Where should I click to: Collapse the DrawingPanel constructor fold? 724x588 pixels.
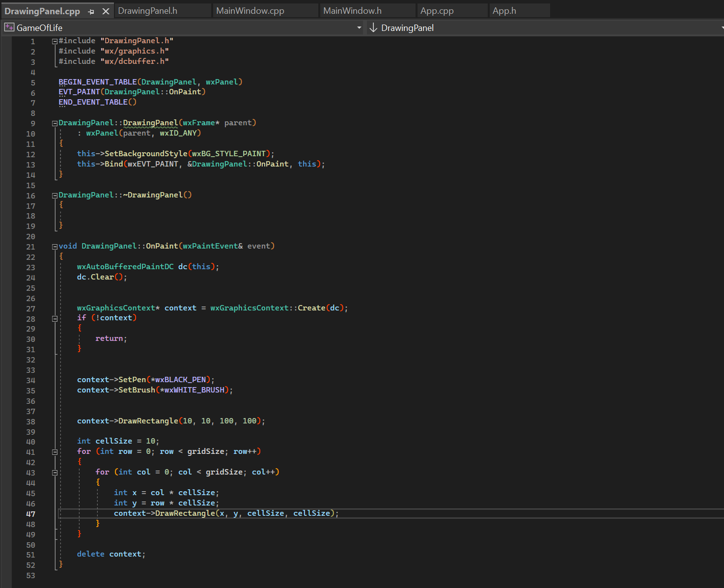tap(55, 122)
